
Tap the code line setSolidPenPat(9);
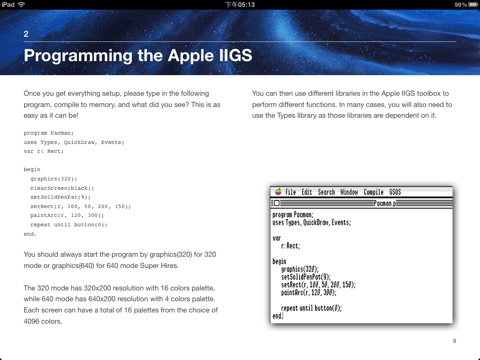tap(60, 197)
